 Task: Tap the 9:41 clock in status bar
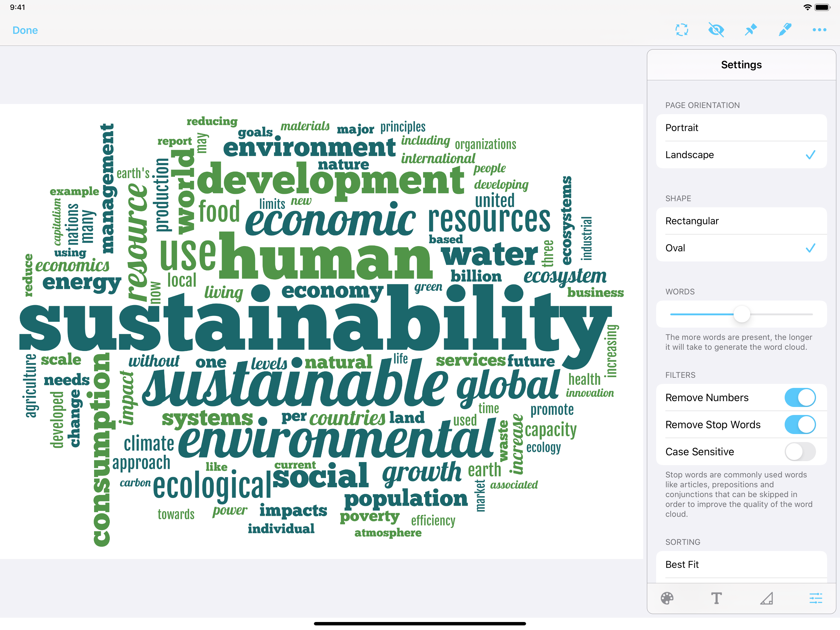18,7
